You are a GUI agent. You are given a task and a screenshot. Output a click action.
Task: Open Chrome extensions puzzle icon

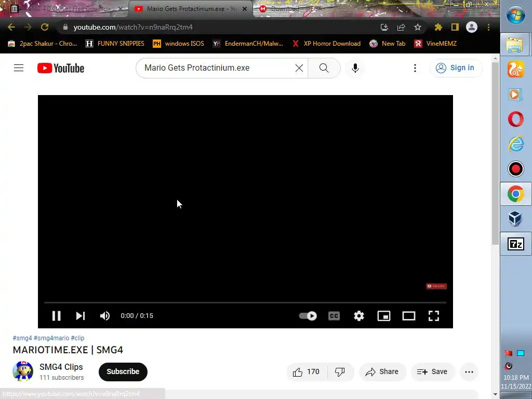tap(438, 27)
